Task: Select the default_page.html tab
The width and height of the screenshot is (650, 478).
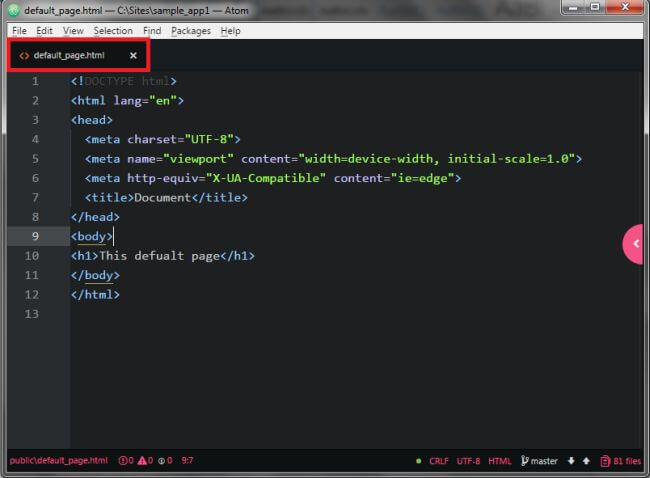Action: [78, 55]
